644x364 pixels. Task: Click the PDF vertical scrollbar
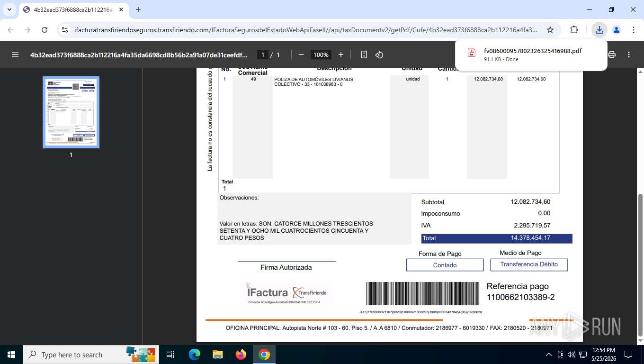click(x=640, y=264)
